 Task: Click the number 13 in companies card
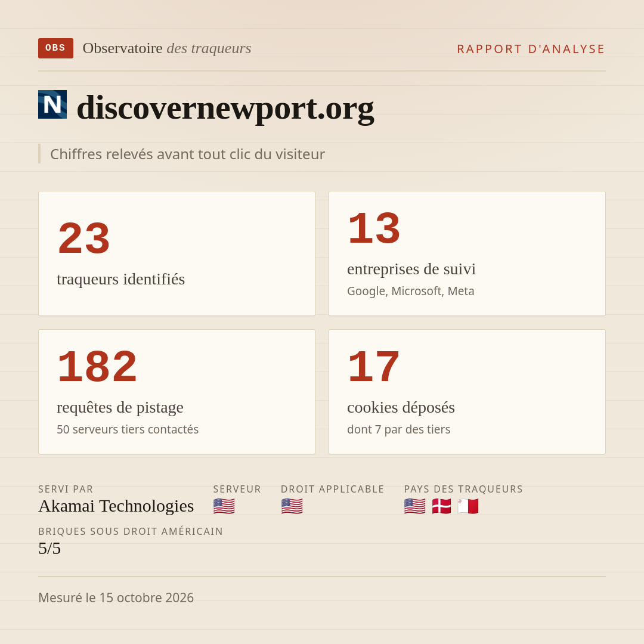(x=374, y=228)
